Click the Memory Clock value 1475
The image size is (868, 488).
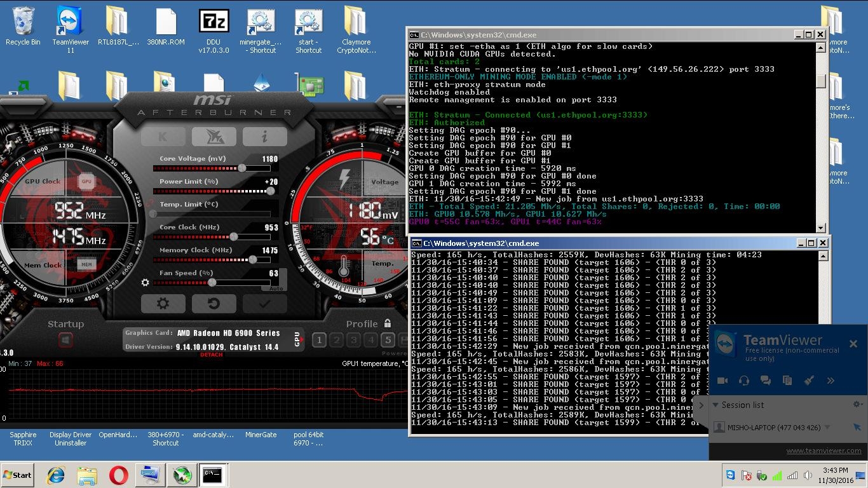[x=270, y=250]
